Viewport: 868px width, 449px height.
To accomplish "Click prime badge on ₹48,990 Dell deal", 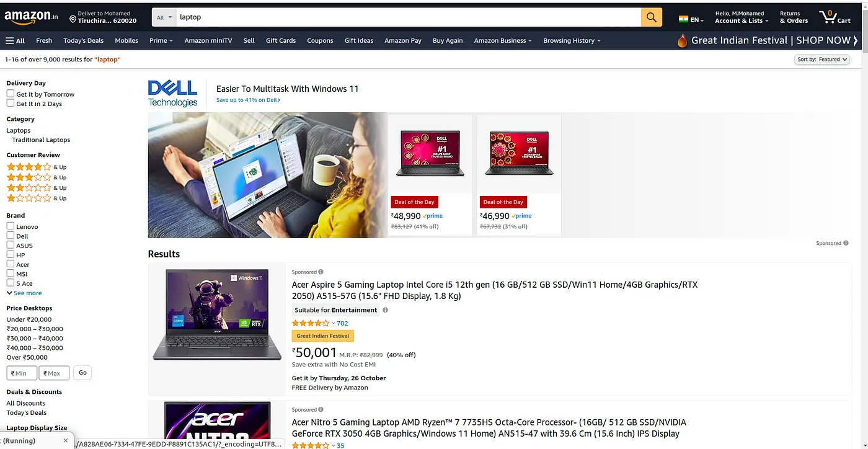I will [x=433, y=216].
